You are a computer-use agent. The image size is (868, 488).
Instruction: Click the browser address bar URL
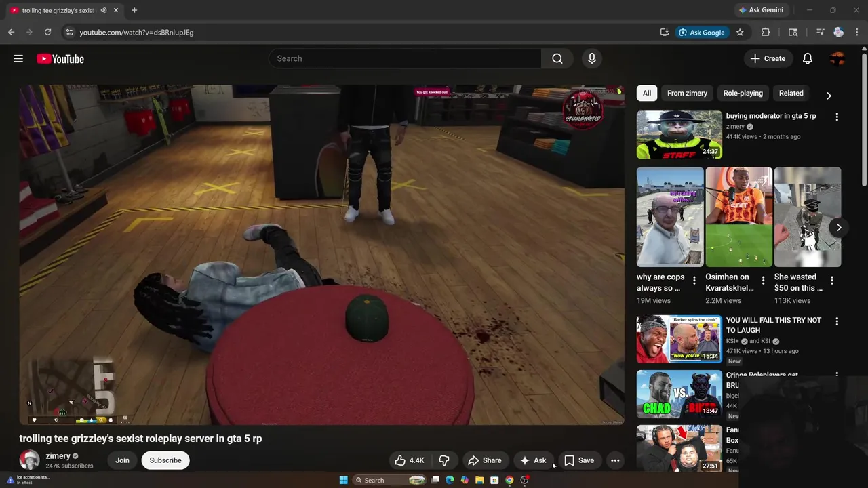(136, 33)
